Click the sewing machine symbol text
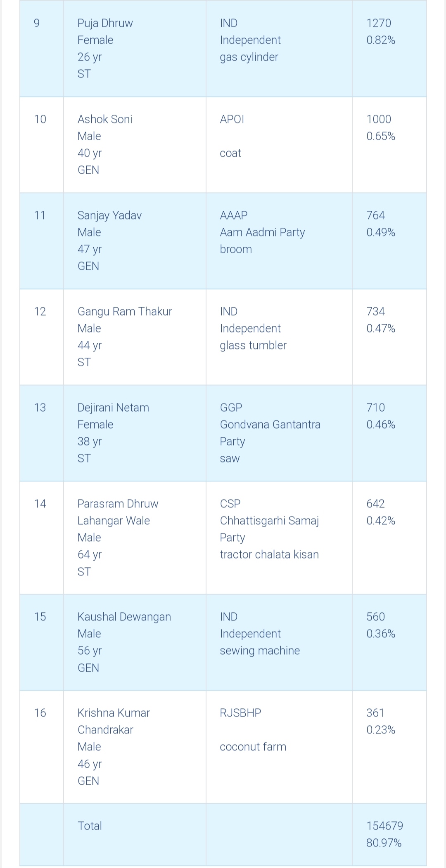The image size is (446, 868). [x=260, y=651]
